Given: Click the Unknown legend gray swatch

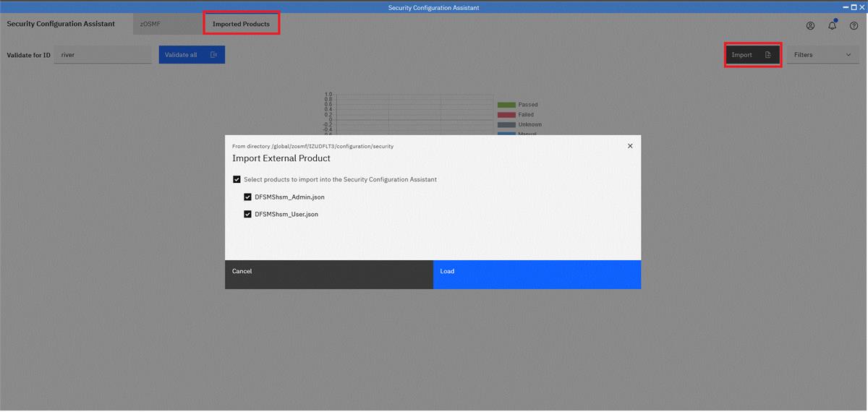Looking at the screenshot, I should click(506, 125).
